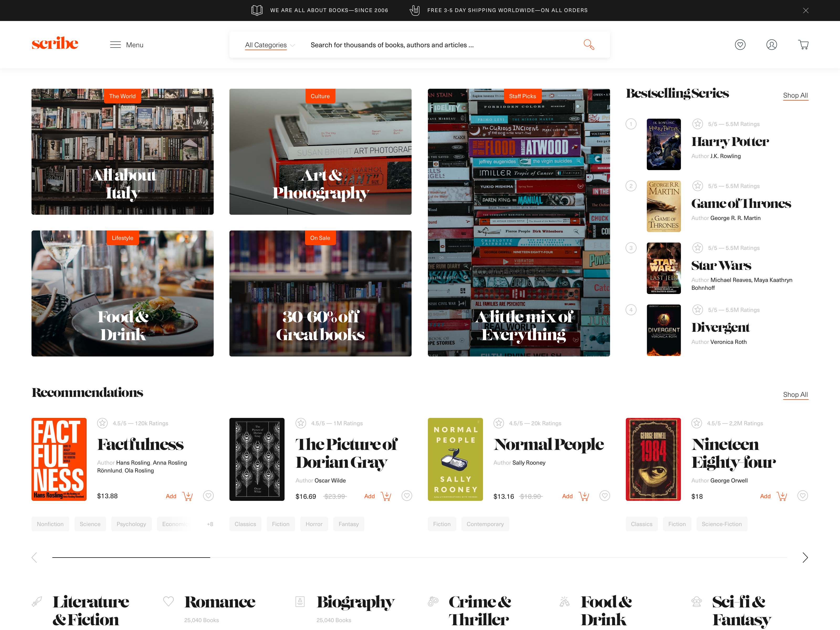Open the user account icon
This screenshot has height=630, width=840.
click(771, 45)
